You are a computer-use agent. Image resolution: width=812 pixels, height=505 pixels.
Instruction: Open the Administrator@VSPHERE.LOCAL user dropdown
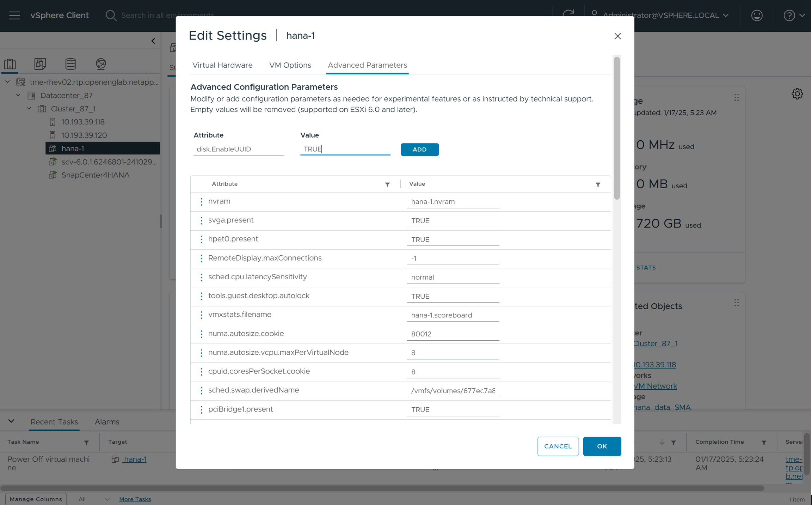pyautogui.click(x=661, y=16)
